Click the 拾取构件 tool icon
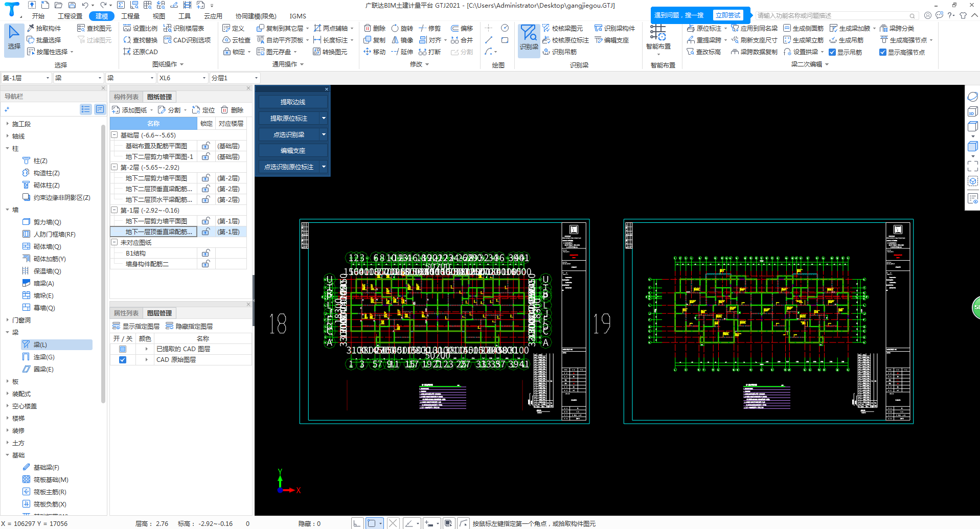980x529 pixels. (31, 28)
